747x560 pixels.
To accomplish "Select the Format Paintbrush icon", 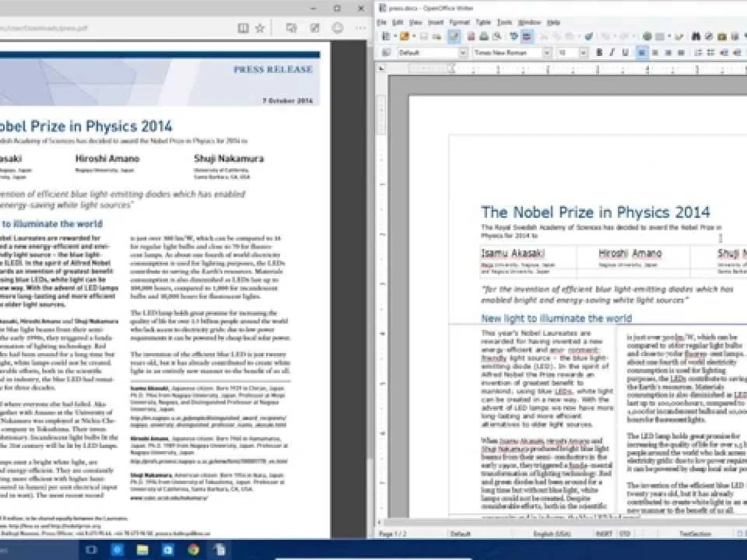I will [589, 37].
